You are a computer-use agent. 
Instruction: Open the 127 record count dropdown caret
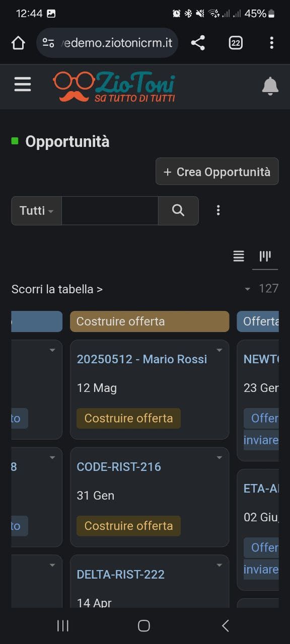pyautogui.click(x=247, y=289)
